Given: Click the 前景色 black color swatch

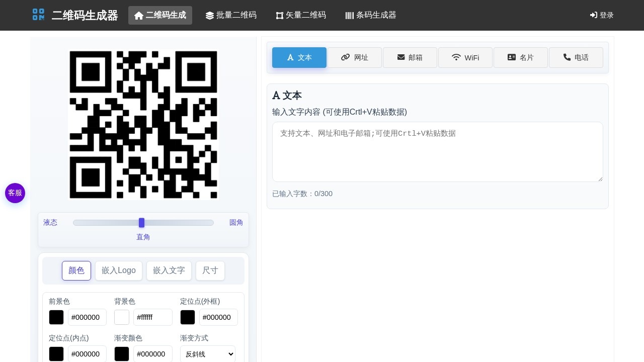Looking at the screenshot, I should point(56,317).
